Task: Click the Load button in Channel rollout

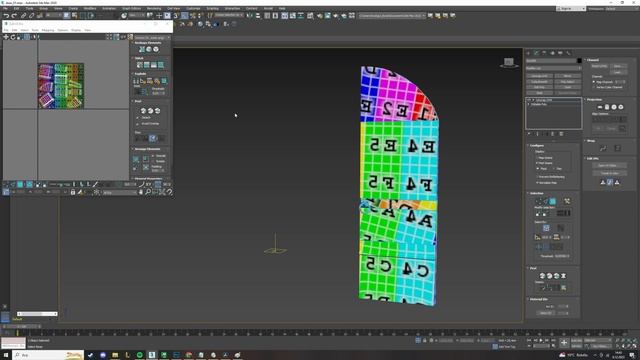Action: 618,72
